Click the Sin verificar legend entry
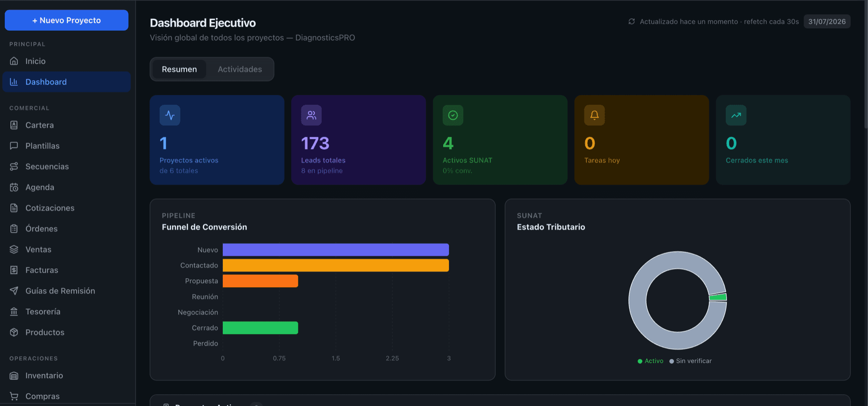868x406 pixels. (691, 361)
